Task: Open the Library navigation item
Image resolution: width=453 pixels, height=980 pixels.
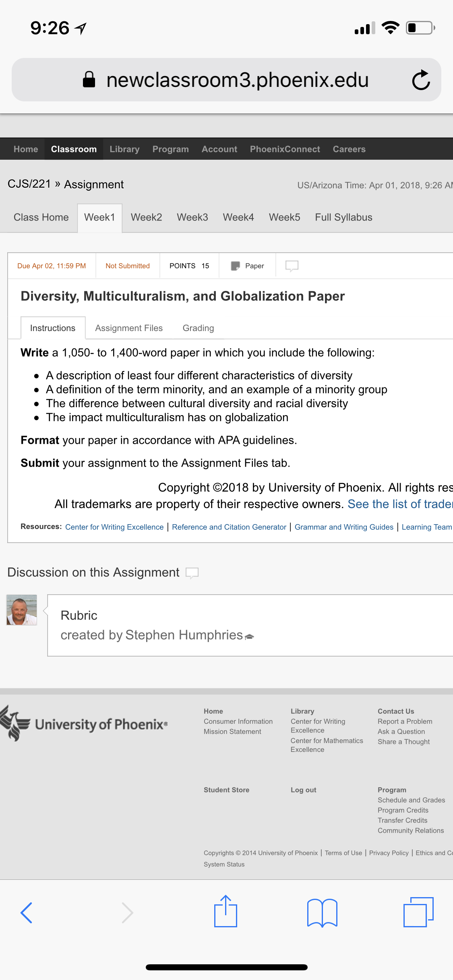Action: pos(124,149)
